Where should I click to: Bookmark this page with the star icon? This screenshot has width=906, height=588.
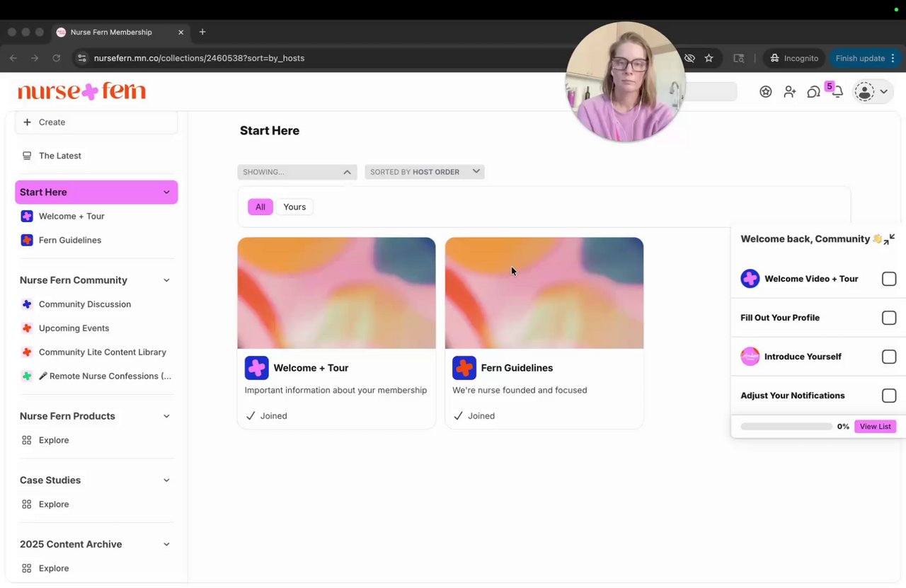[709, 58]
